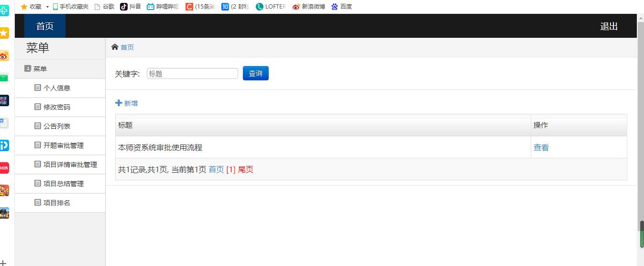
Task: Open the Weibo icon in browser sidebar
Action: click(4, 55)
